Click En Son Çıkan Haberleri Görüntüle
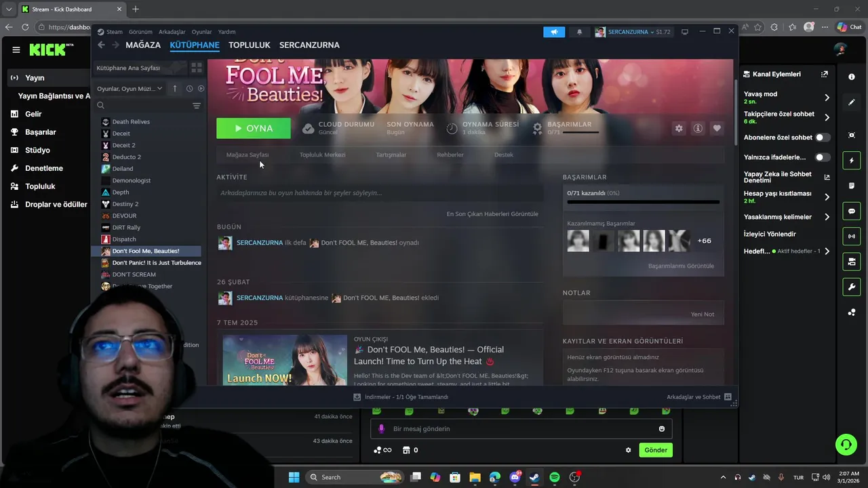868x488 pixels. tap(492, 214)
